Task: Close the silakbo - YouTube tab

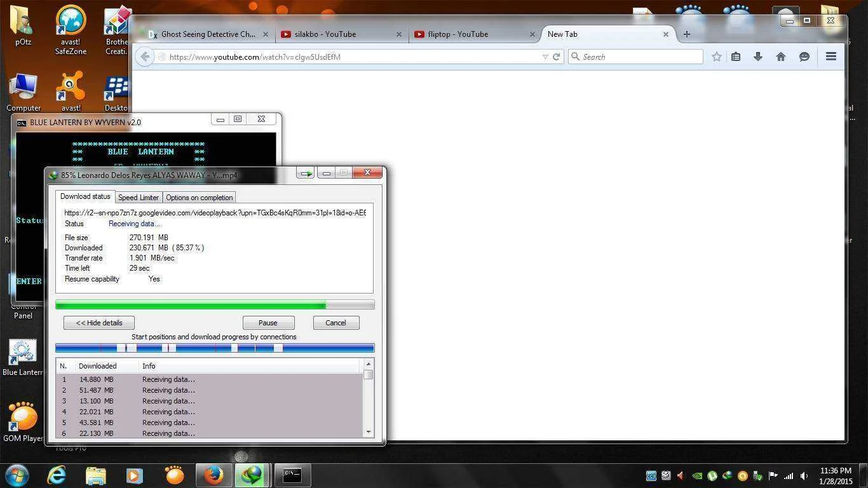Action: (398, 34)
